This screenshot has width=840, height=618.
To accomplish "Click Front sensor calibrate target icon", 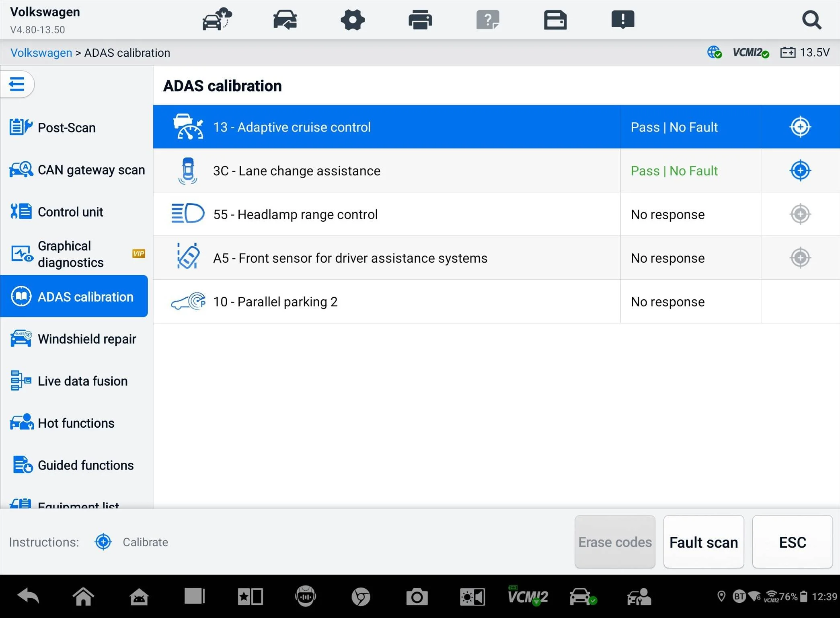I will [800, 258].
